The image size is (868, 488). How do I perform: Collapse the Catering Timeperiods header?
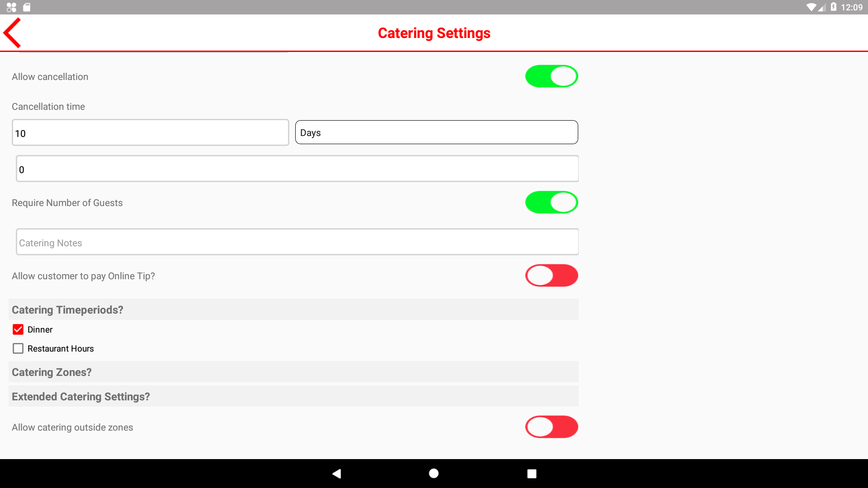tap(293, 310)
